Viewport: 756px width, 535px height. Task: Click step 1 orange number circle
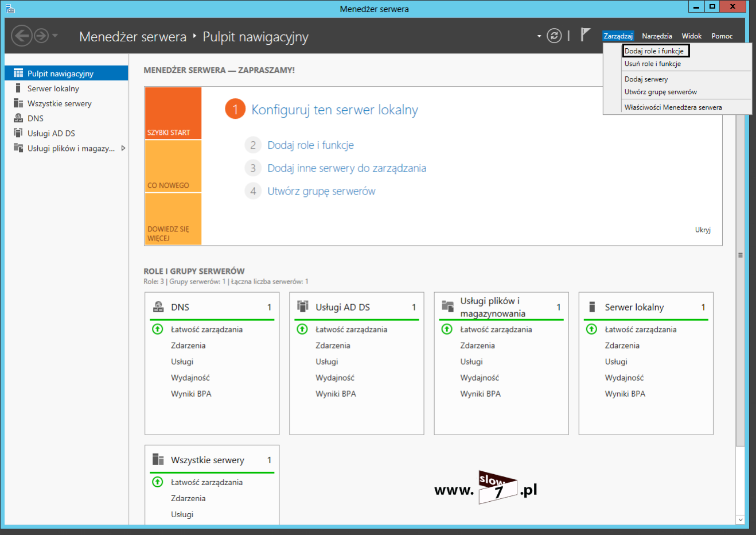235,109
